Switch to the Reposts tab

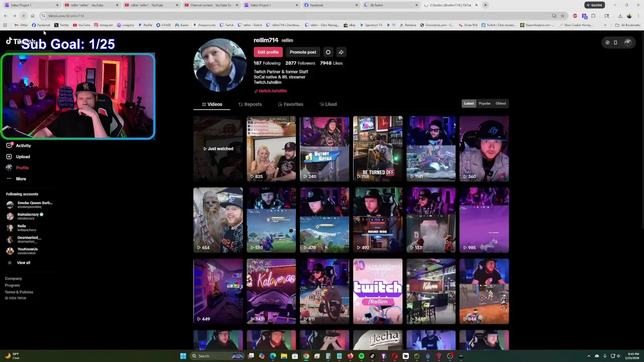point(250,104)
